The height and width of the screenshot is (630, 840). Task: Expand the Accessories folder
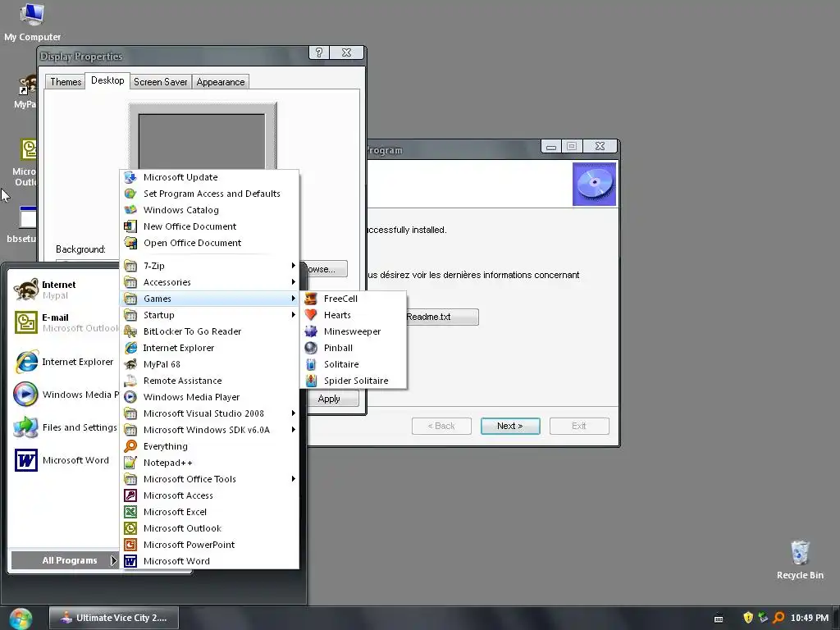click(209, 282)
